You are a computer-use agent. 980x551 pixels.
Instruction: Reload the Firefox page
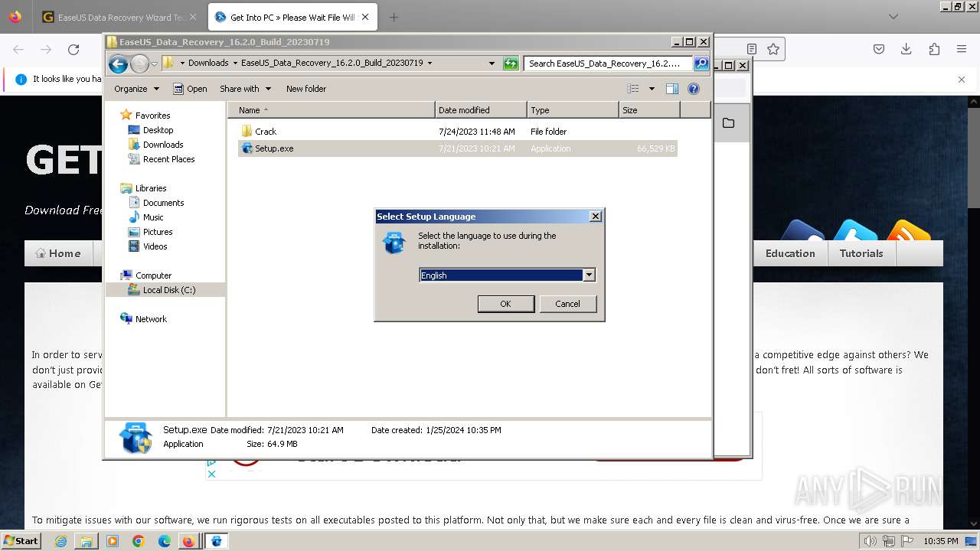pos(73,49)
